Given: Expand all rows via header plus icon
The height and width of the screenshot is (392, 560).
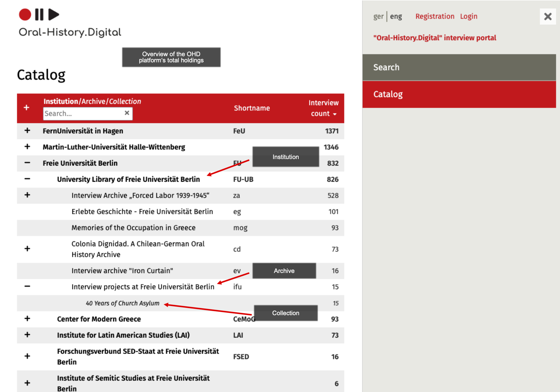Looking at the screenshot, I should pos(27,108).
